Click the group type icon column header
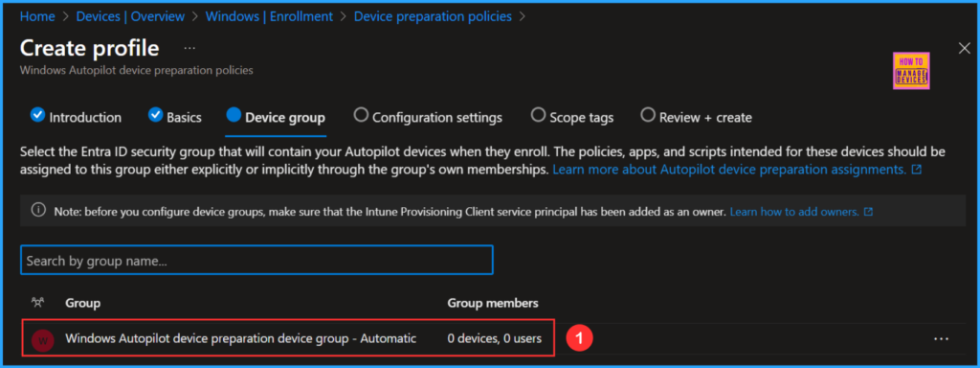This screenshot has height=368, width=980. [x=37, y=303]
